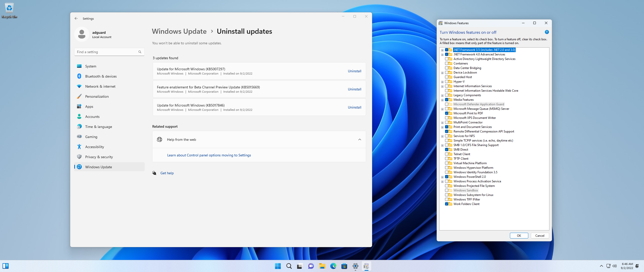Screen dimensions: 644x272
Task: Enable Windows Subsystem for Linux checkbox
Action: coord(447,195)
